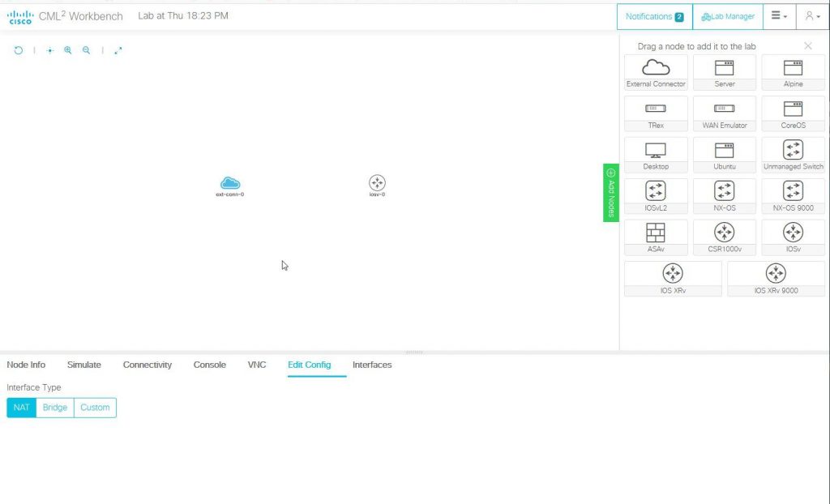Toggle fullscreen expand icon on canvas toolbar
The height and width of the screenshot is (504, 830).
pos(118,50)
